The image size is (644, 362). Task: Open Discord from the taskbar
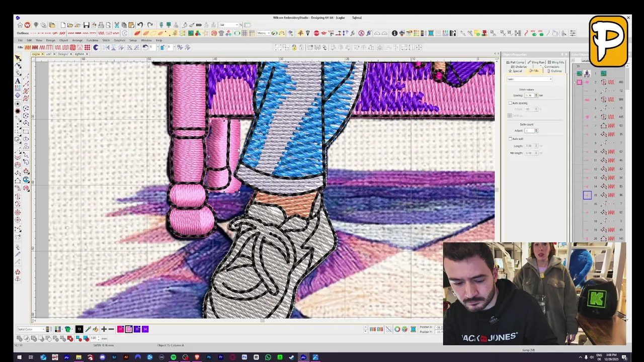click(x=102, y=357)
